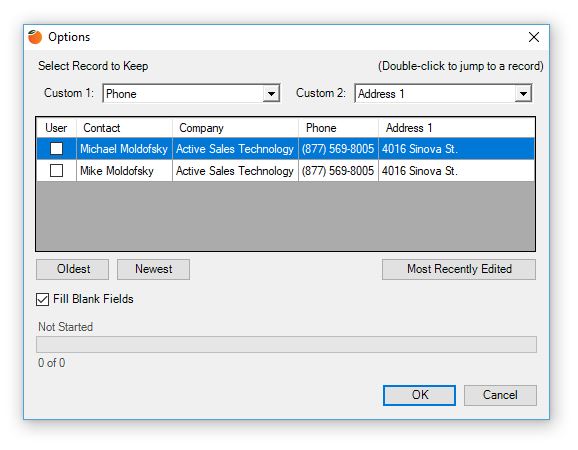Click the Cancel button
This screenshot has width=578, height=450.
click(500, 395)
